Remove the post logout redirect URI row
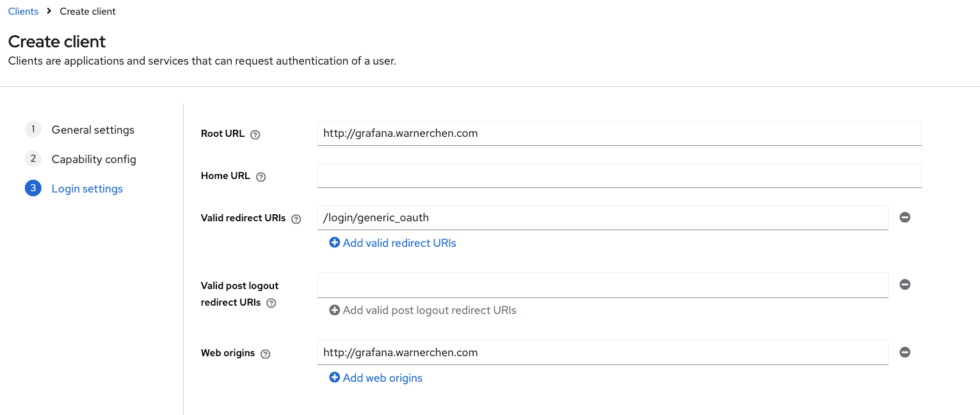 point(904,285)
